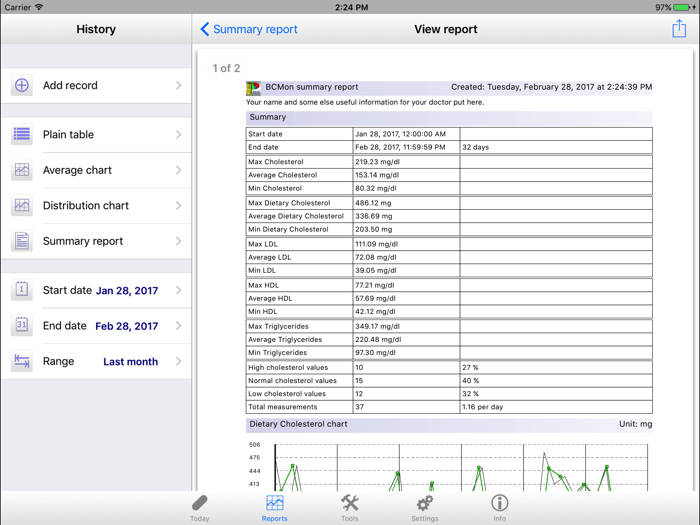Open the Tools tab
Image resolution: width=700 pixels, height=525 pixels.
pos(349,507)
